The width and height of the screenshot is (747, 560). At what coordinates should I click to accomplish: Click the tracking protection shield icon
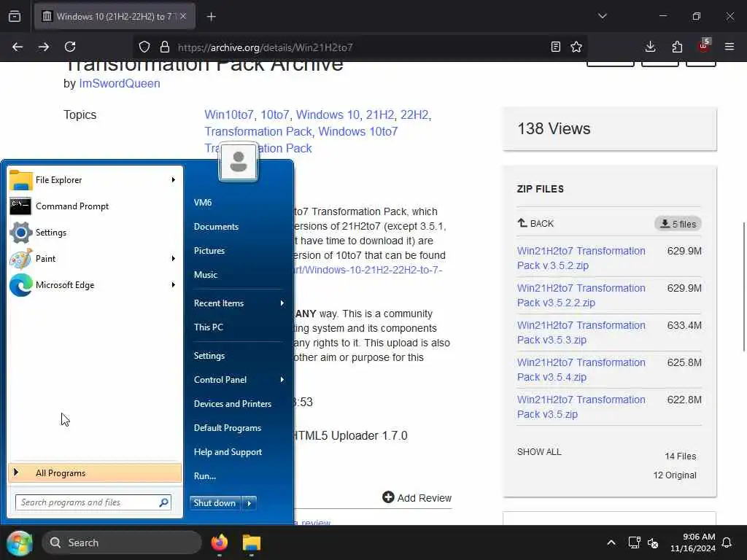pyautogui.click(x=144, y=47)
